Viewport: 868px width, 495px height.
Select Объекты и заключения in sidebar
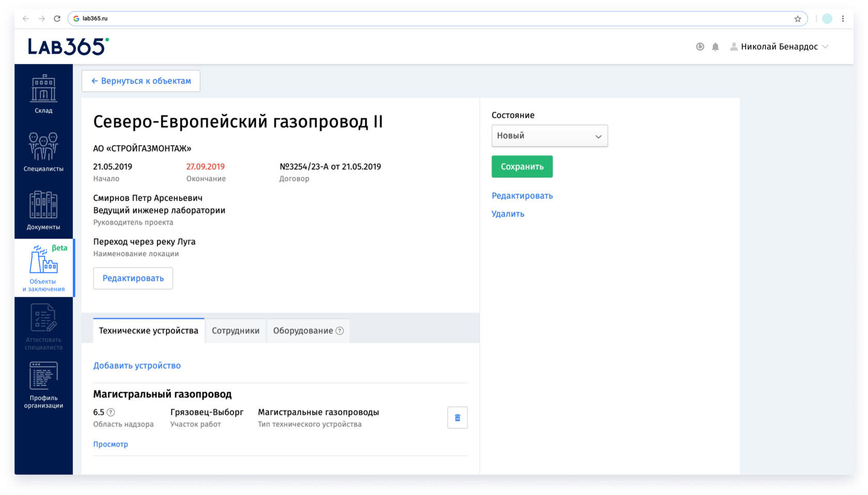coord(43,268)
